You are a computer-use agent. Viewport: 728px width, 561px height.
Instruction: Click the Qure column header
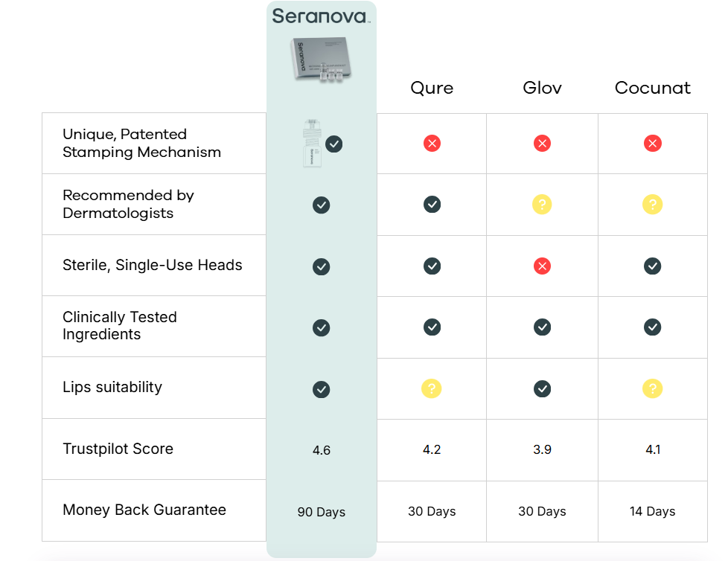pos(432,88)
